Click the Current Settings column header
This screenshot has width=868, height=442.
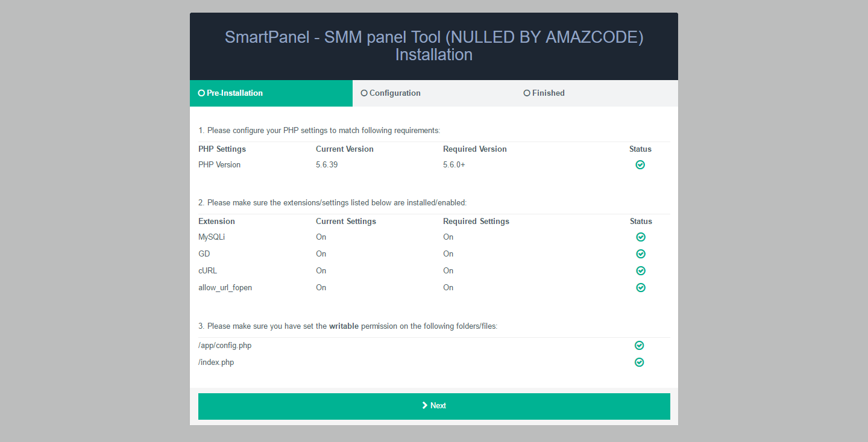click(x=346, y=222)
